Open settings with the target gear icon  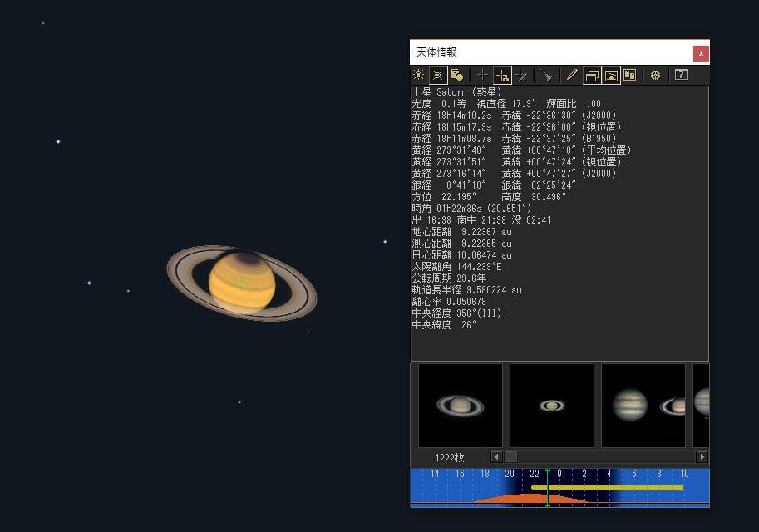tap(655, 75)
